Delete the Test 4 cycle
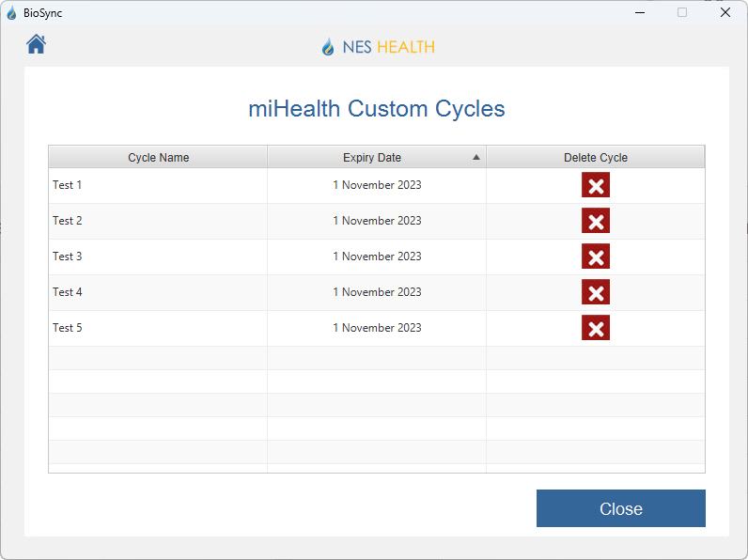The width and height of the screenshot is (748, 560). coord(596,292)
